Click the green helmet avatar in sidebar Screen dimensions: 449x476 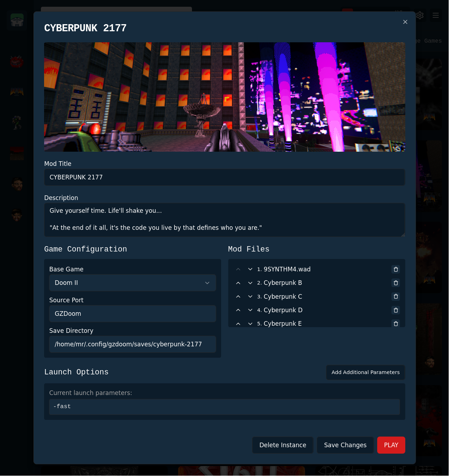point(17,20)
